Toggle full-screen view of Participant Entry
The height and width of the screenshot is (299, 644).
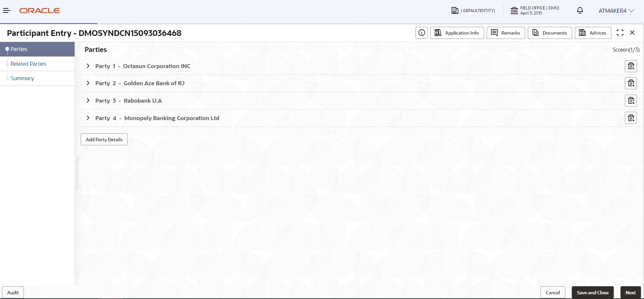(620, 33)
